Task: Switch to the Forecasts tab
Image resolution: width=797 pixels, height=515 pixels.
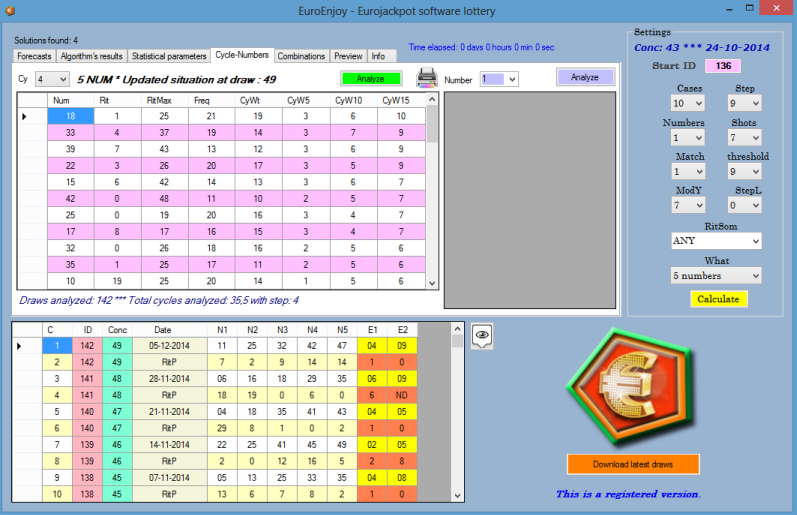Action: (x=34, y=56)
